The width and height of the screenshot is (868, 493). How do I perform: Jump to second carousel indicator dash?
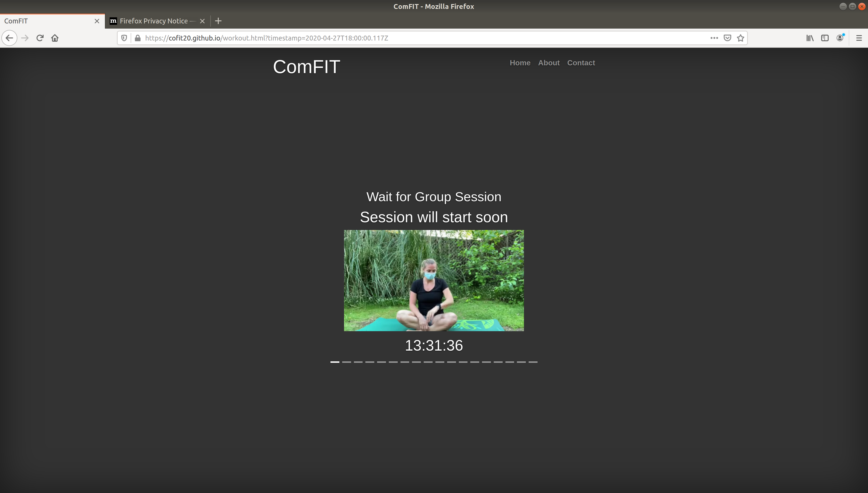point(346,362)
